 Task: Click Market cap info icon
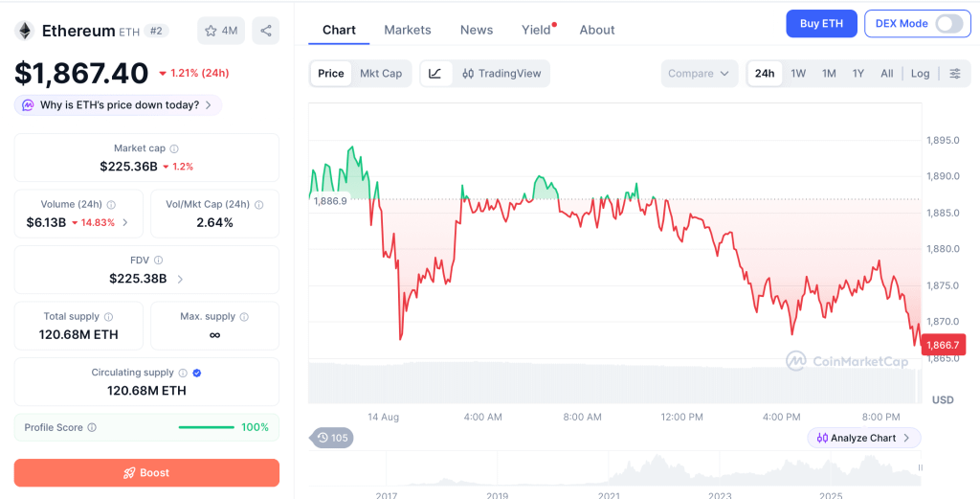coord(174,148)
